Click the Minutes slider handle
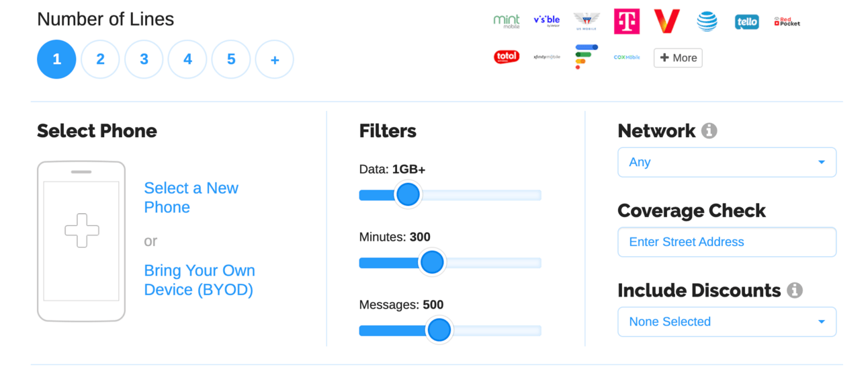This screenshot has width=868, height=386. pos(432,262)
